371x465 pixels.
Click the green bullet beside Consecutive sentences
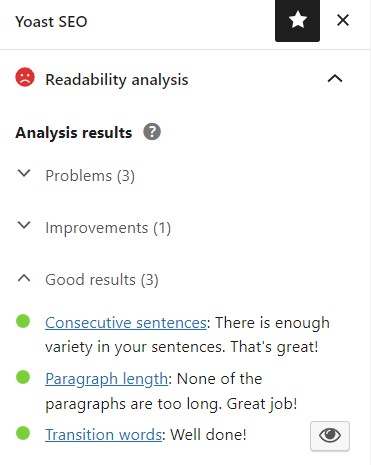point(23,321)
